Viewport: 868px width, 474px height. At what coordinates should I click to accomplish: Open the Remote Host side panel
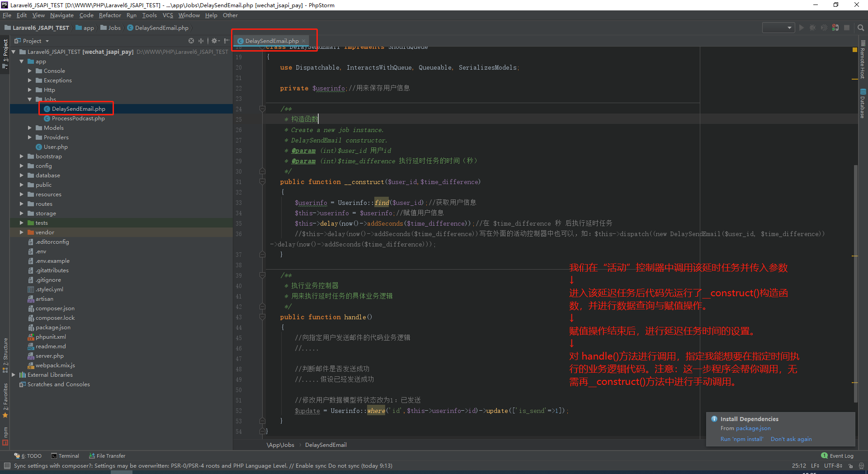click(x=863, y=59)
